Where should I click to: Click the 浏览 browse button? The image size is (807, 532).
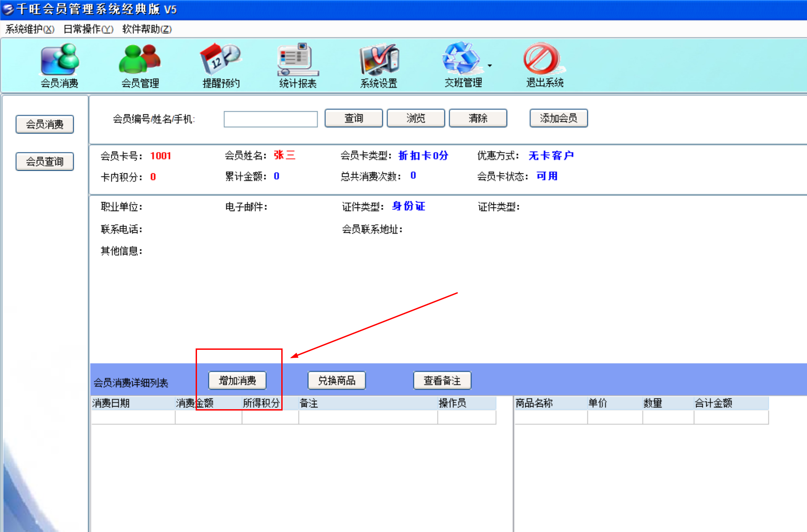click(416, 118)
